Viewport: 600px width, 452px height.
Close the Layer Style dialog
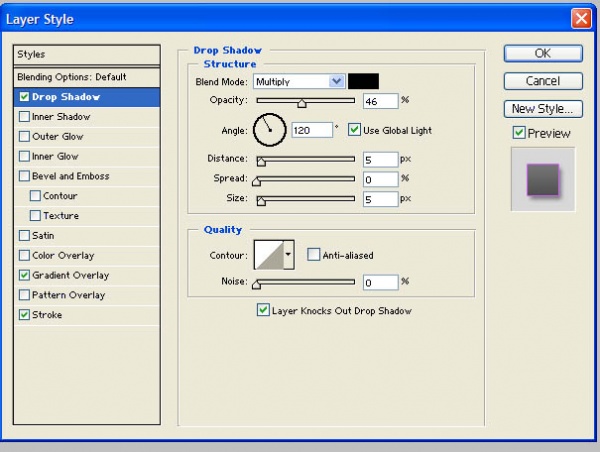pos(580,19)
